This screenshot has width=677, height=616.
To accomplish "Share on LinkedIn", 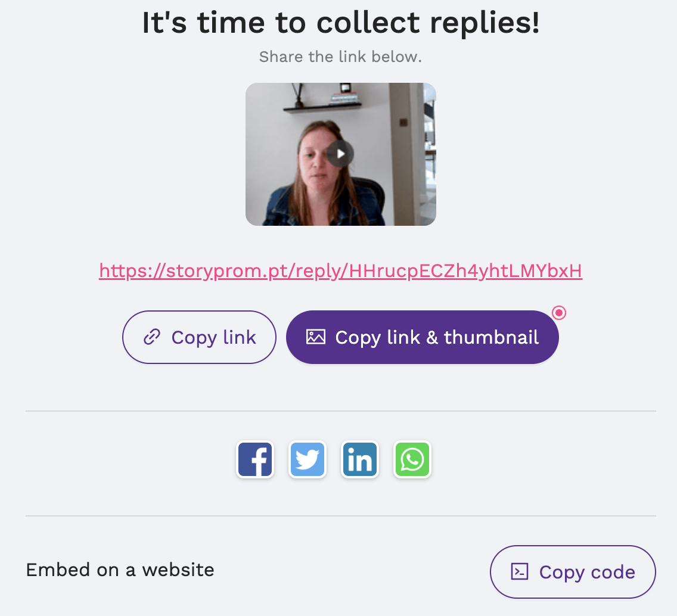I will tap(360, 459).
